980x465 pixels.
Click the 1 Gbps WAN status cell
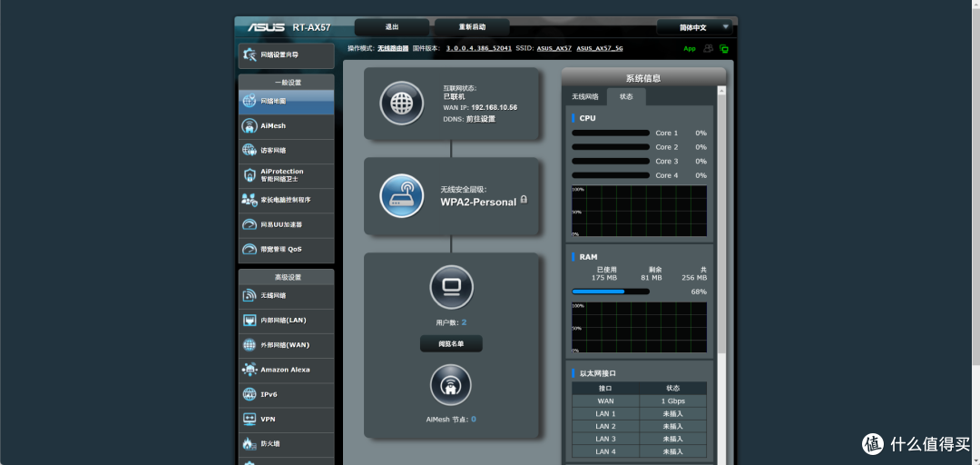(x=673, y=401)
